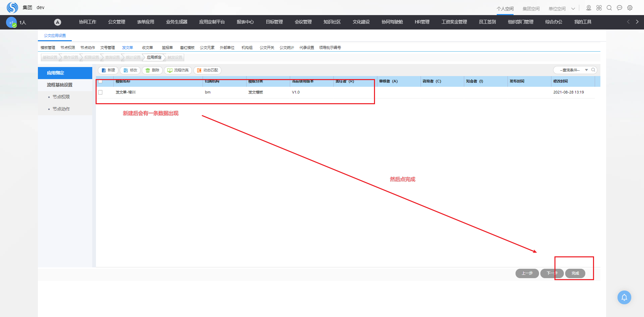Screen dimensions: 644x317
Task: Click 新建 toolbar button
Action: (108, 70)
